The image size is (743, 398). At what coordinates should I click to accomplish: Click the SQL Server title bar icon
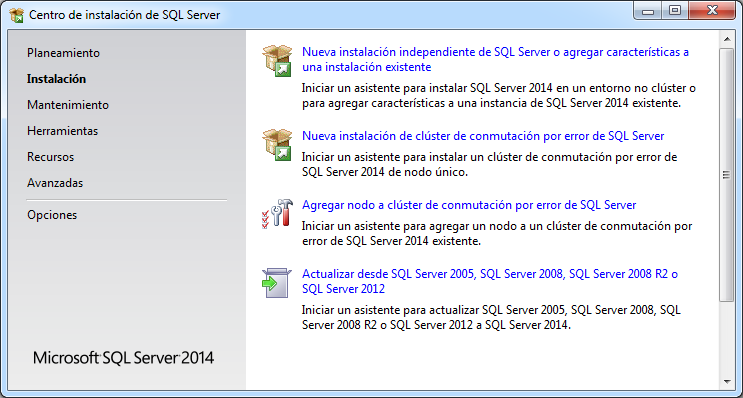tap(17, 15)
